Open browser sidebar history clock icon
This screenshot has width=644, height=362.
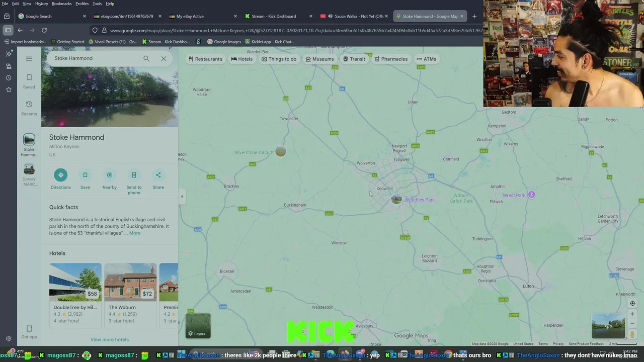point(9,77)
